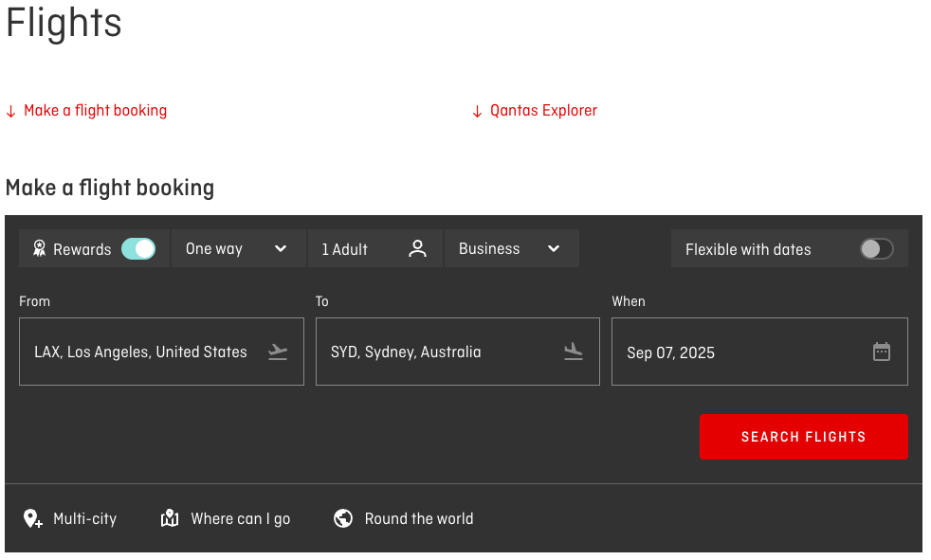Jump to Qantas Explorer anchor link

543,110
